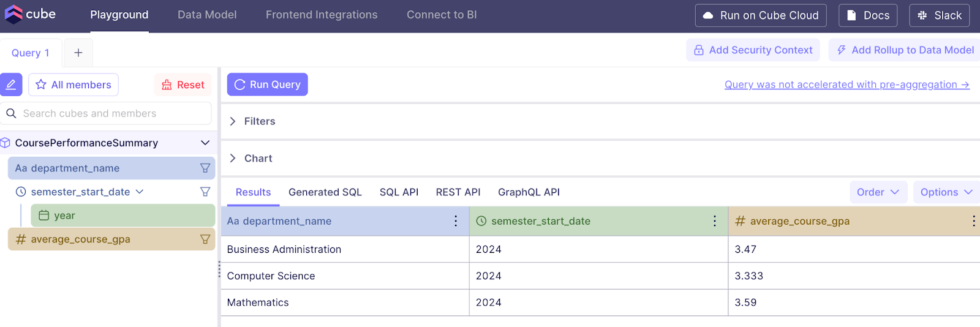Click filter icon next to department_name

point(205,168)
